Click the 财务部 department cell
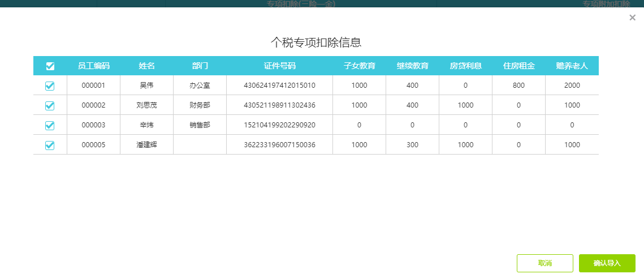The width and height of the screenshot is (644, 278). 200,105
